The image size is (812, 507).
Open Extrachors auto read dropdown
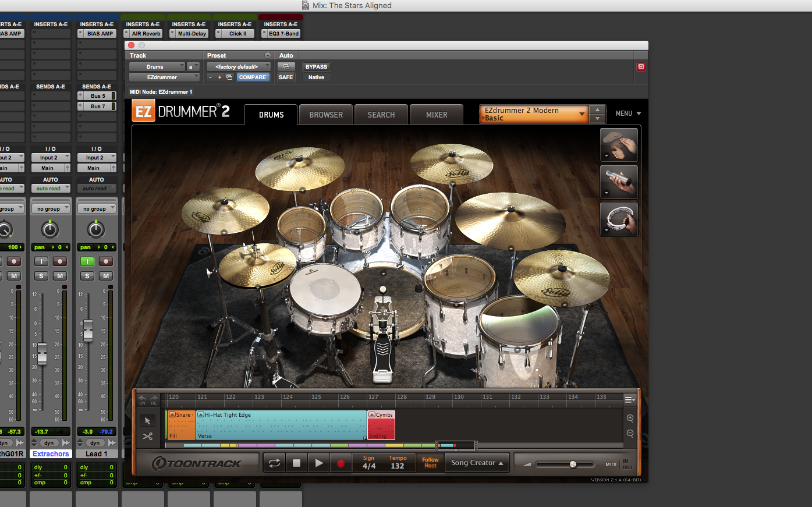coord(50,189)
